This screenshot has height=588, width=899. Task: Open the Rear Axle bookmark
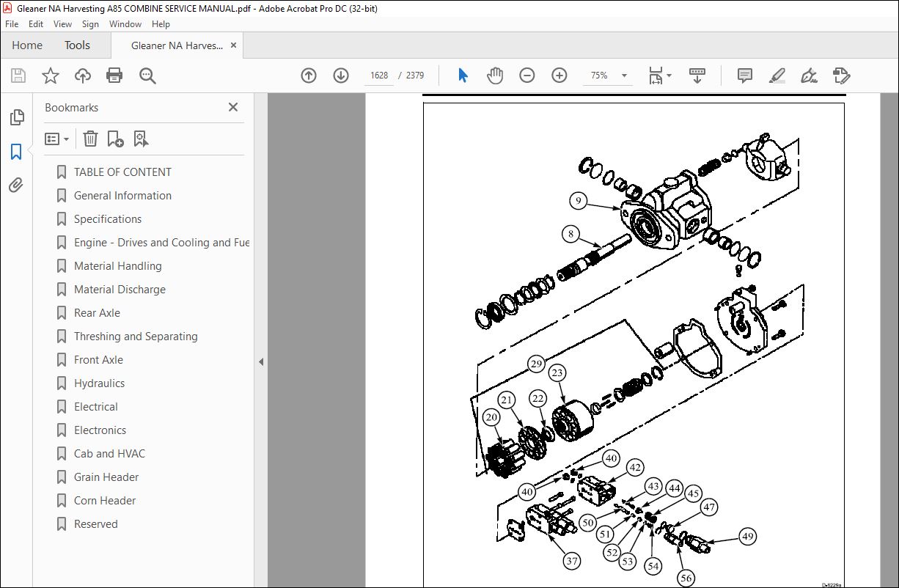(97, 313)
